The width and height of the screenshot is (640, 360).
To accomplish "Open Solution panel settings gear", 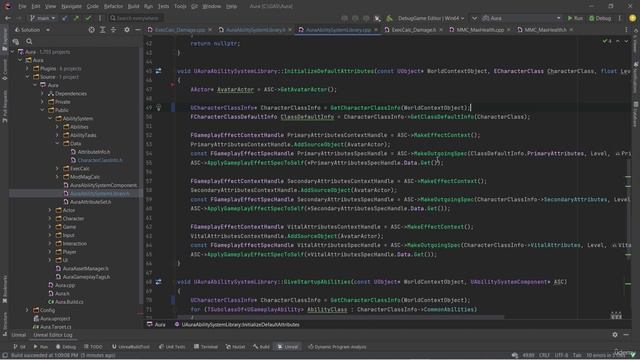I will [127, 30].
